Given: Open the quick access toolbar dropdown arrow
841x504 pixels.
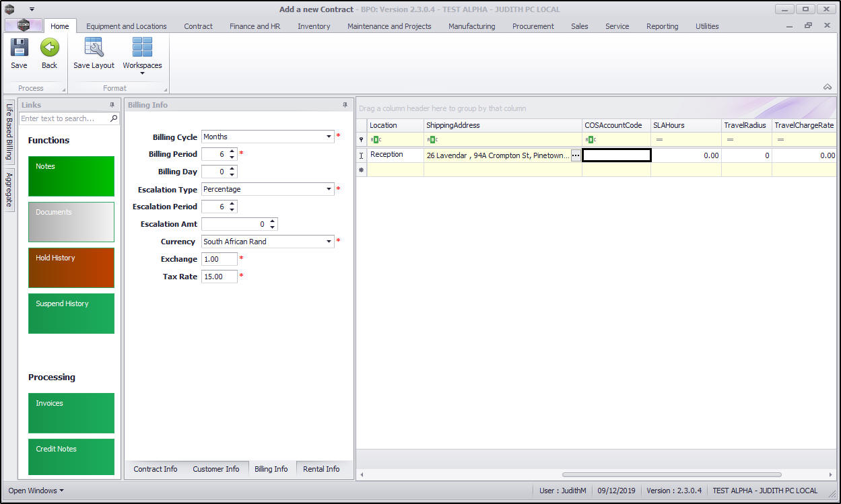Looking at the screenshot, I should [x=32, y=9].
